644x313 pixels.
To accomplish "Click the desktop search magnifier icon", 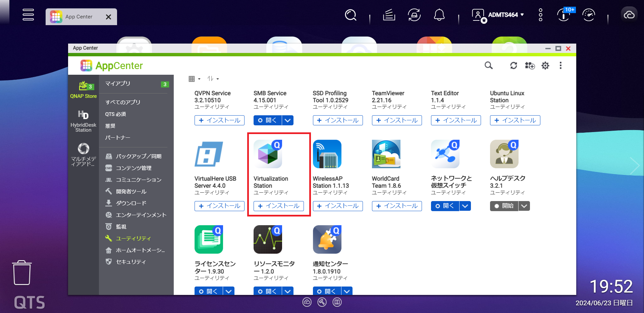I will click(351, 15).
